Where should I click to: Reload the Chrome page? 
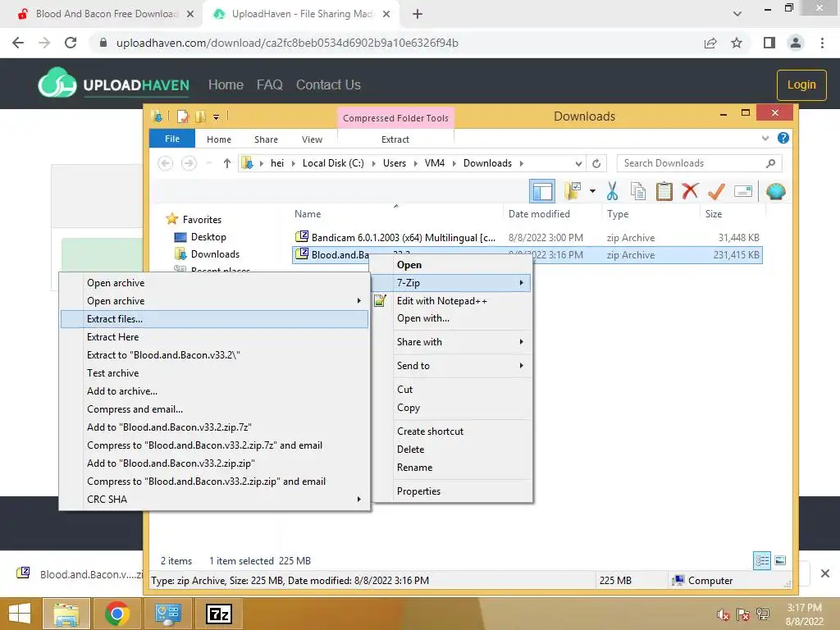click(71, 43)
